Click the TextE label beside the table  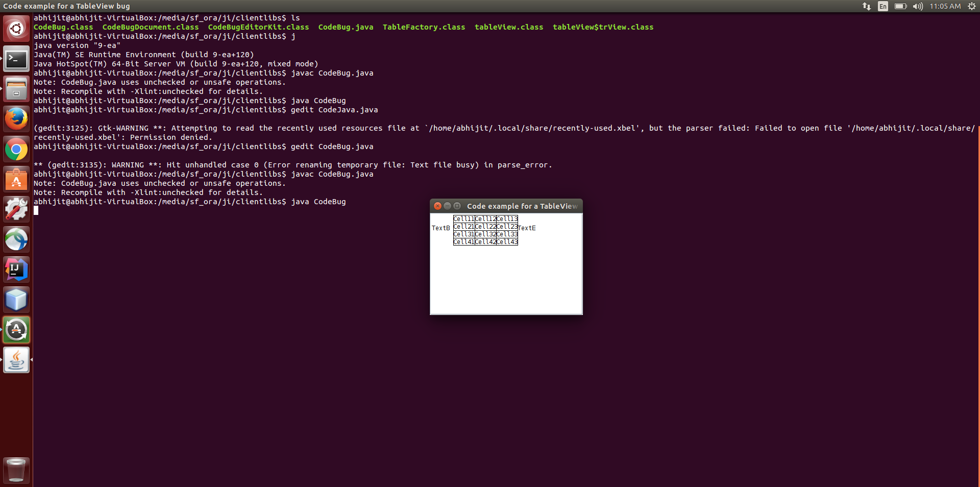527,228
